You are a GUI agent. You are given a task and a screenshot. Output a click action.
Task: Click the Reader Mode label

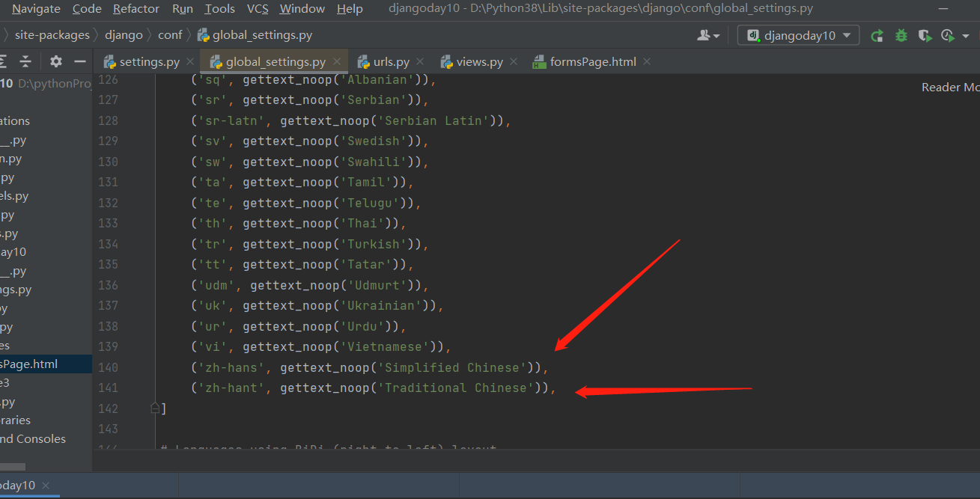(951, 88)
